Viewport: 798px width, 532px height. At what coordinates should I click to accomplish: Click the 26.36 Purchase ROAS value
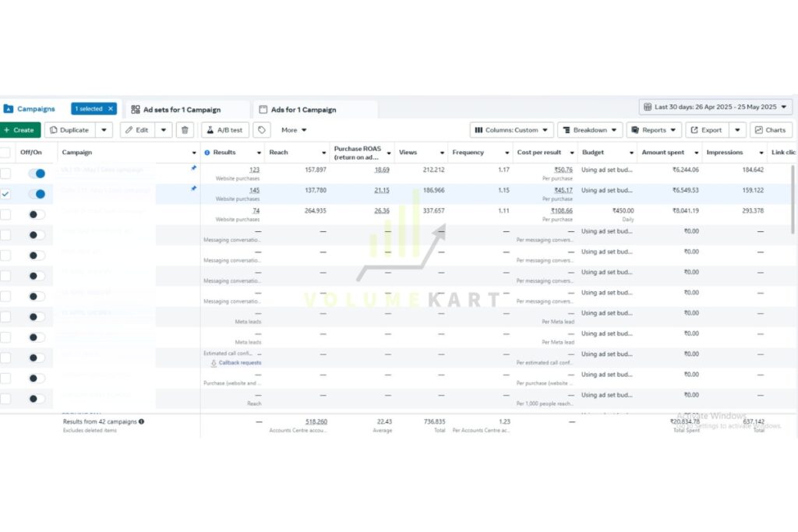(x=382, y=210)
